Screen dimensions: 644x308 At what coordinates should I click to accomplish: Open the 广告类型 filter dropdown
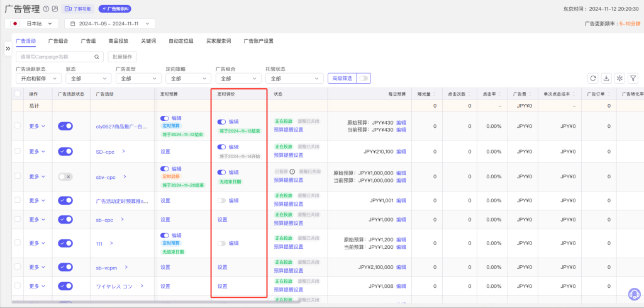click(138, 79)
